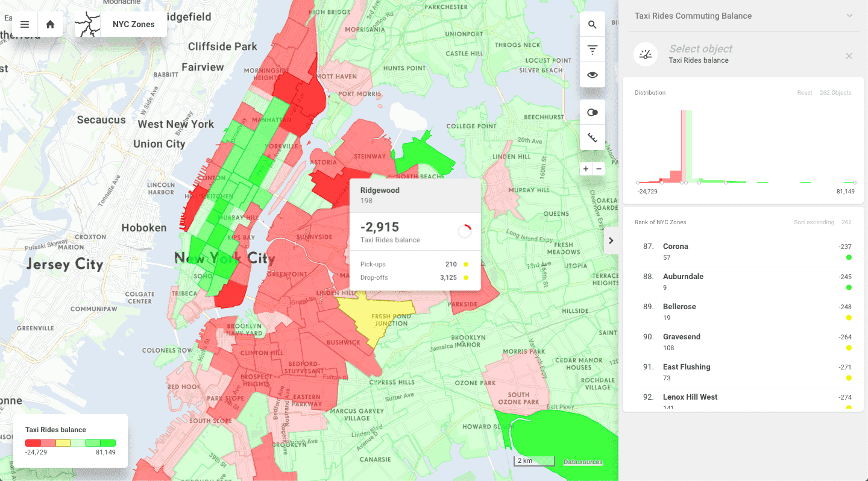Click the yellow indicator next to Gravesend

pyautogui.click(x=849, y=348)
